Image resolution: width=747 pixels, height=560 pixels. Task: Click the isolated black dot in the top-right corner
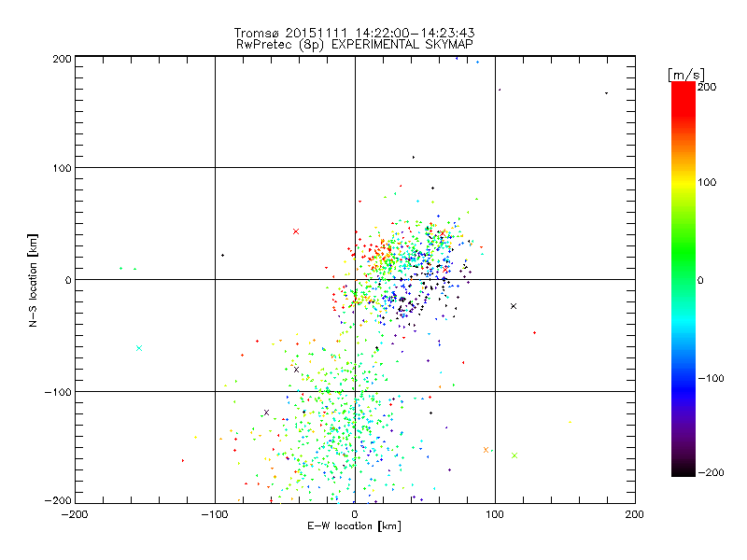[x=606, y=92]
